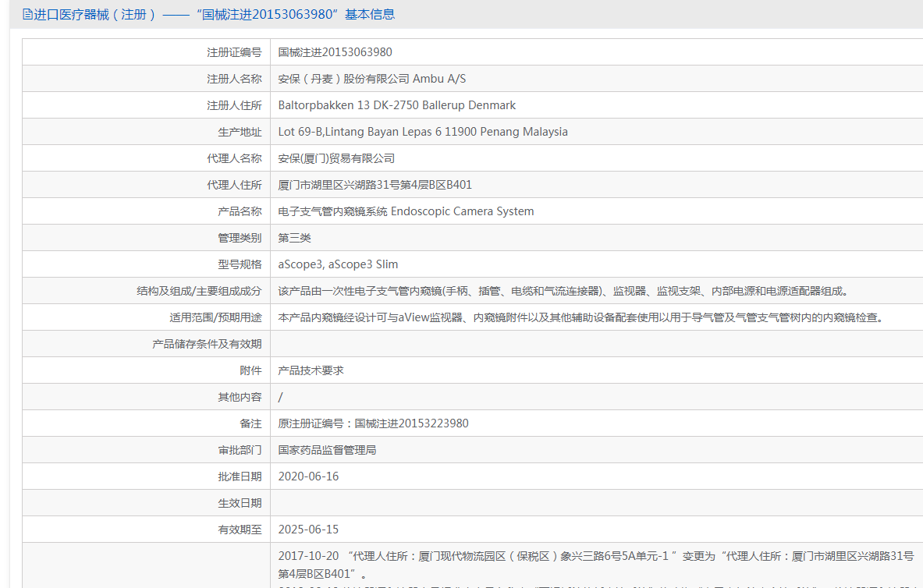The image size is (923, 588).
Task: Click the 管理类别 label
Action: tap(240, 238)
